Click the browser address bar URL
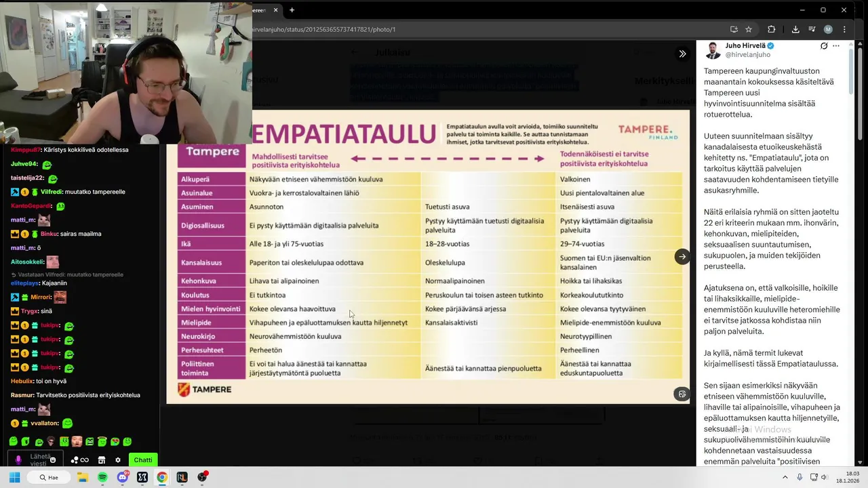The height and width of the screenshot is (488, 868). (324, 30)
